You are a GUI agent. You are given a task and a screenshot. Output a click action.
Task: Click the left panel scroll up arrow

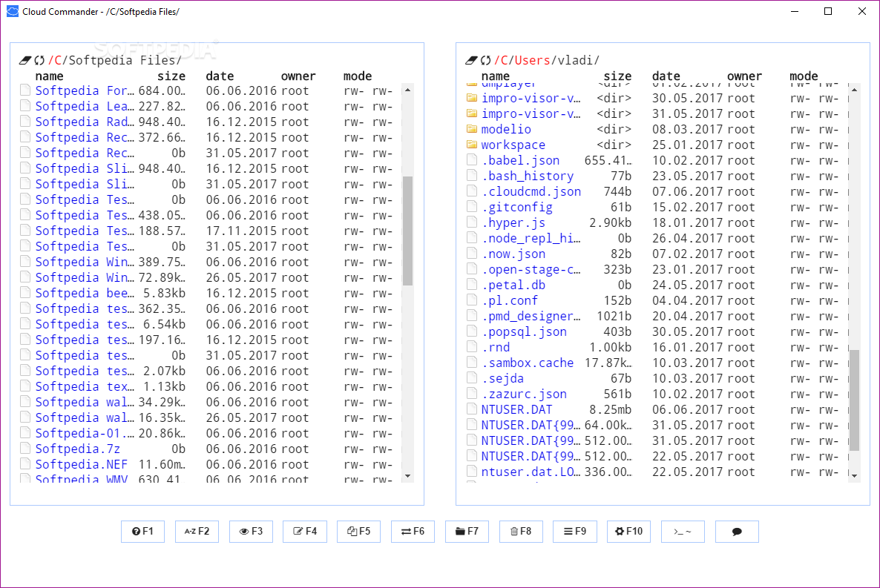408,90
